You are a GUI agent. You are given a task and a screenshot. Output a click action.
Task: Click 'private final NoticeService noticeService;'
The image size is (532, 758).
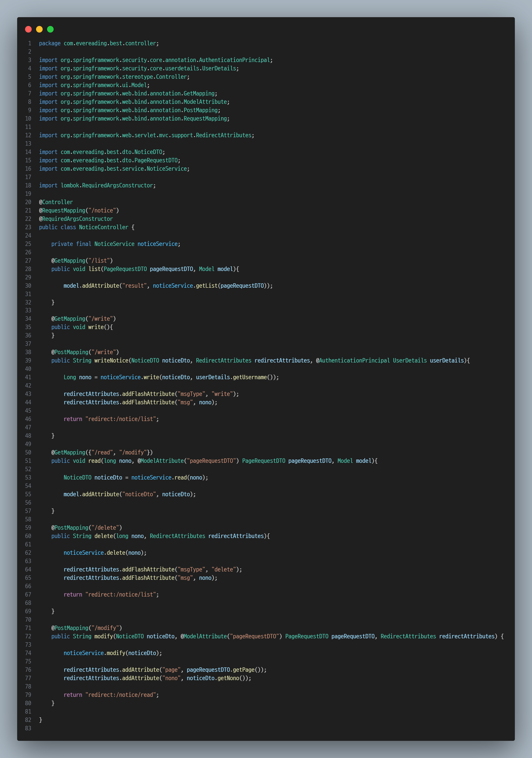click(116, 244)
